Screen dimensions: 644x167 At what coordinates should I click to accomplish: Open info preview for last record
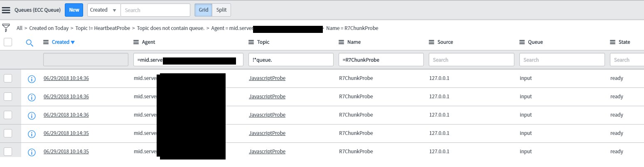click(31, 152)
